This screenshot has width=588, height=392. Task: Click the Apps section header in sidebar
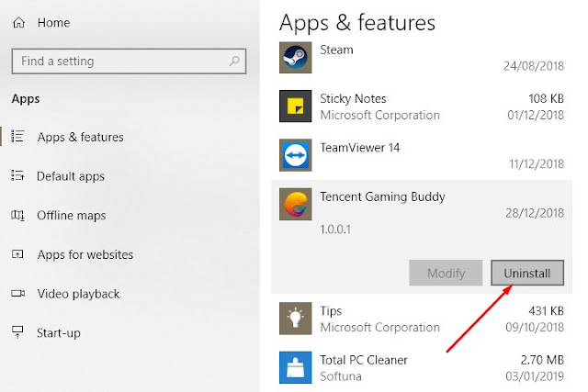point(26,99)
